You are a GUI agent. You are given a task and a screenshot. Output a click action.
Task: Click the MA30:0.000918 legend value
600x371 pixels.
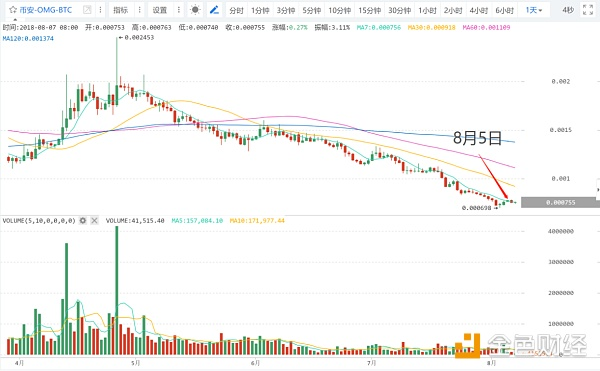(432, 28)
